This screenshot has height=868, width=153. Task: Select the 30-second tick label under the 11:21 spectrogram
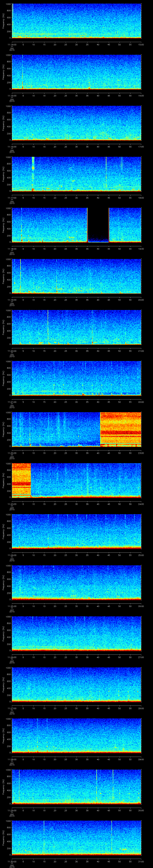point(76,402)
